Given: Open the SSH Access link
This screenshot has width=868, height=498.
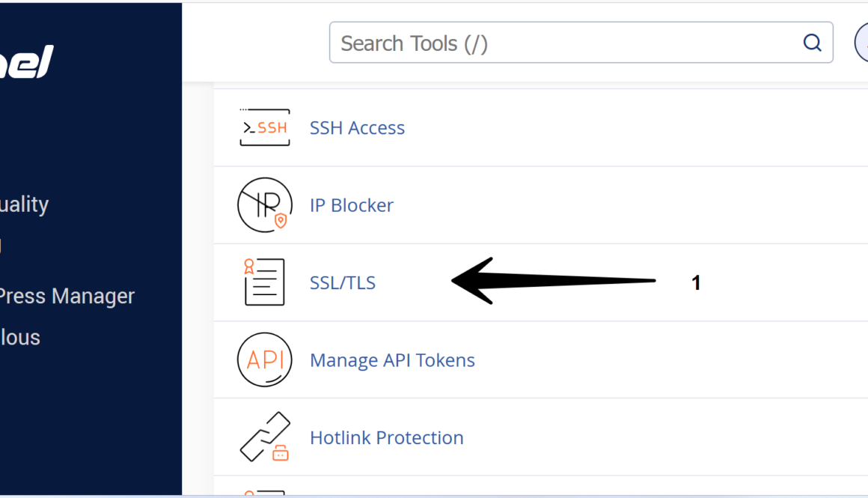Looking at the screenshot, I should coord(357,127).
